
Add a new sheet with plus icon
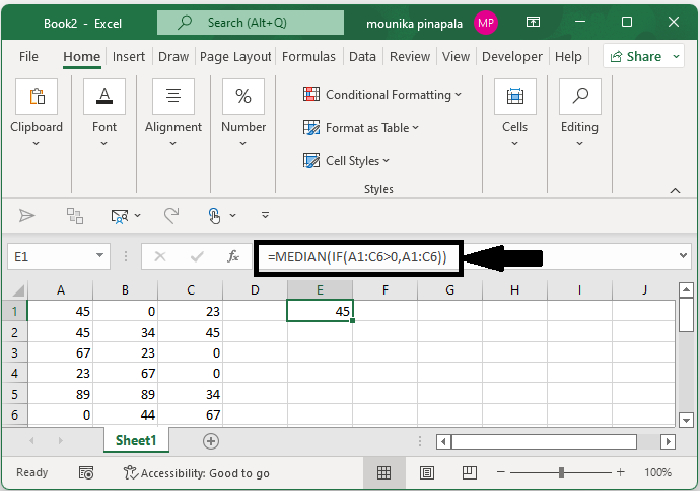tap(211, 440)
